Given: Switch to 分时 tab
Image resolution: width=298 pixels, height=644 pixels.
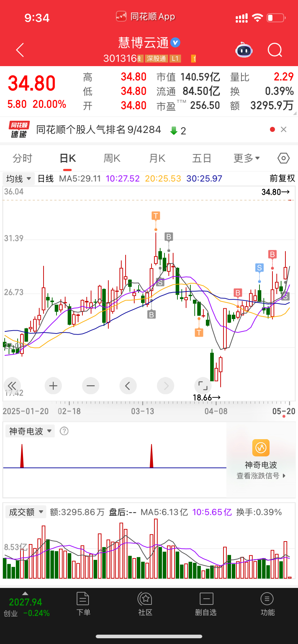Looking at the screenshot, I should pyautogui.click(x=22, y=158).
